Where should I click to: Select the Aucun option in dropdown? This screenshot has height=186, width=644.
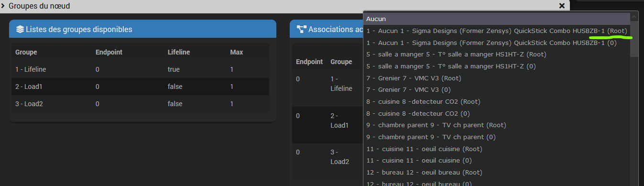pyautogui.click(x=497, y=19)
